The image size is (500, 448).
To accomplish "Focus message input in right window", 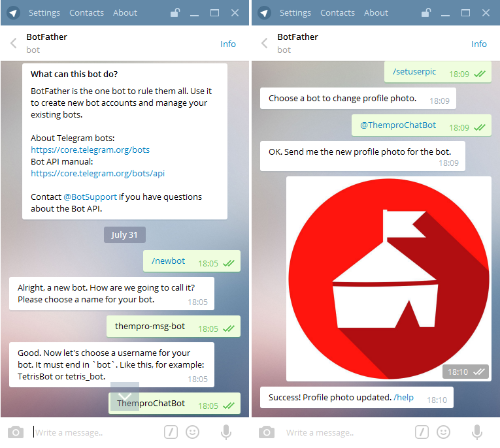I will click(348, 433).
